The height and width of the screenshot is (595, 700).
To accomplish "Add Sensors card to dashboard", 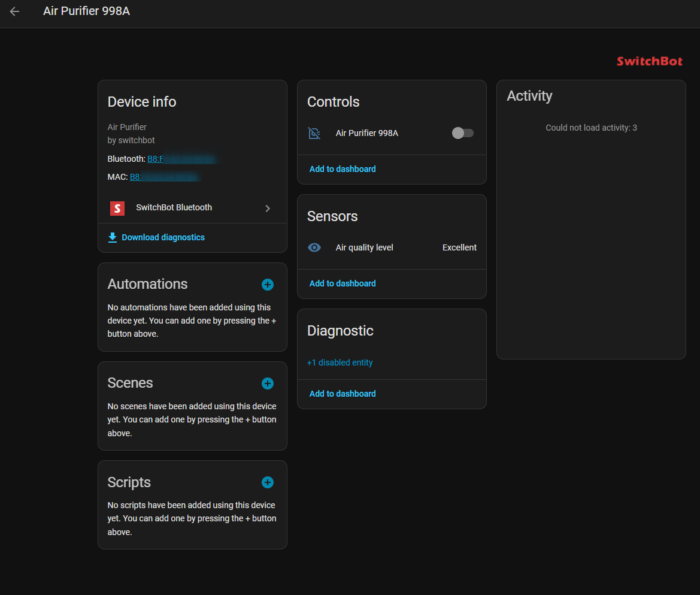I will point(343,283).
